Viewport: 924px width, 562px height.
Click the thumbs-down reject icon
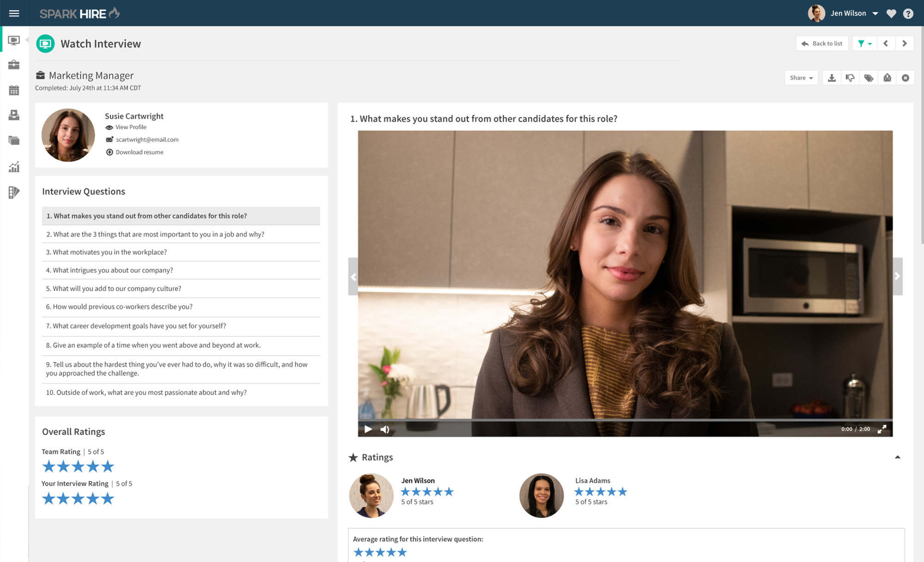tap(850, 78)
